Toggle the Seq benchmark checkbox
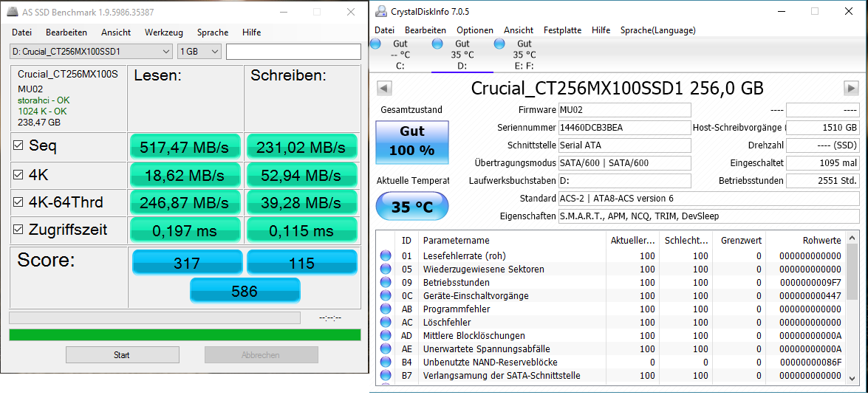 [18, 146]
